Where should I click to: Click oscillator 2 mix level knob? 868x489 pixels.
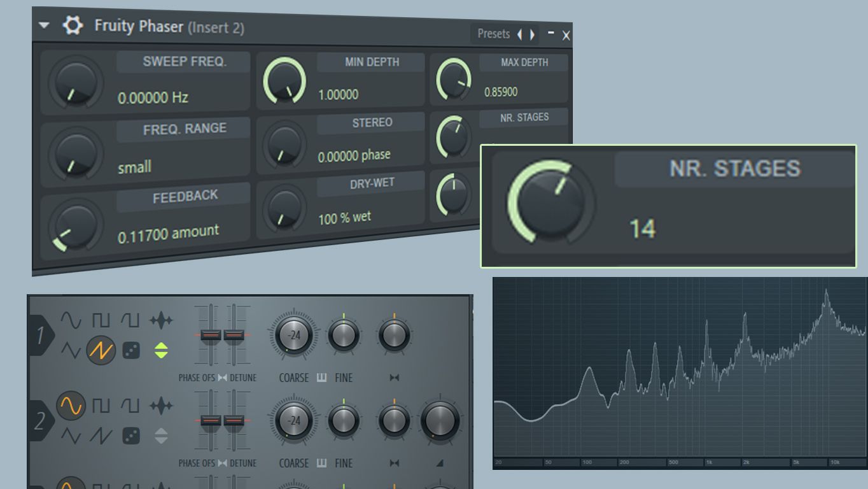(440, 421)
